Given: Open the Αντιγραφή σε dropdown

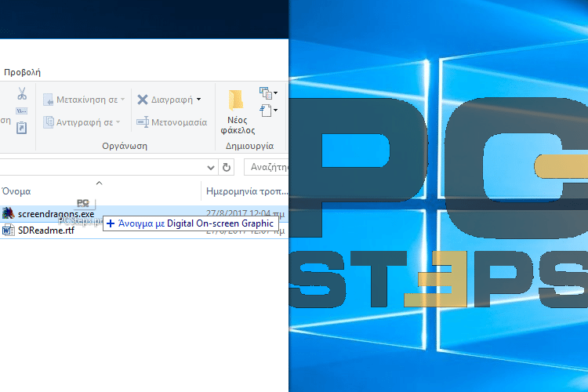Looking at the screenshot, I should 82,122.
